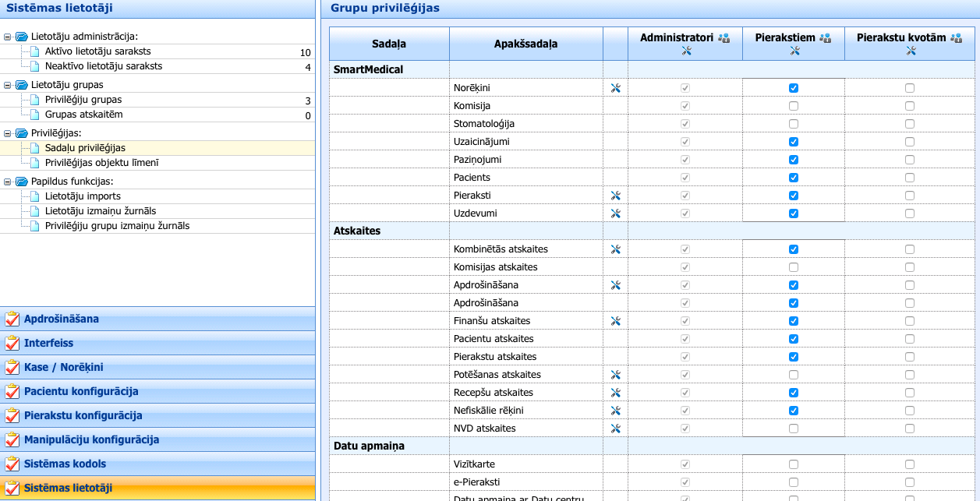
Task: Open Lietotāju izmaiņu žurnāls
Action: [100, 211]
